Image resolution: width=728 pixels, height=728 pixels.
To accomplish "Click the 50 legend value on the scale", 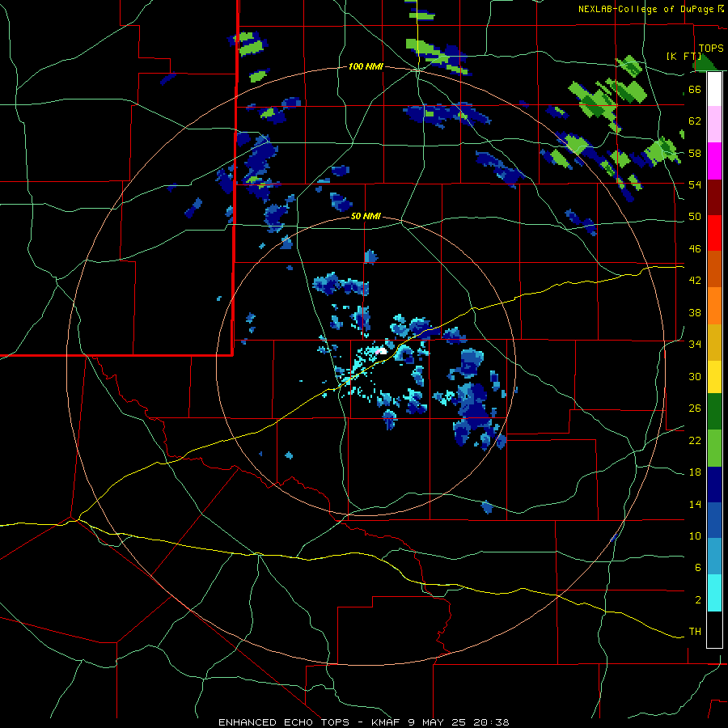I will click(695, 217).
